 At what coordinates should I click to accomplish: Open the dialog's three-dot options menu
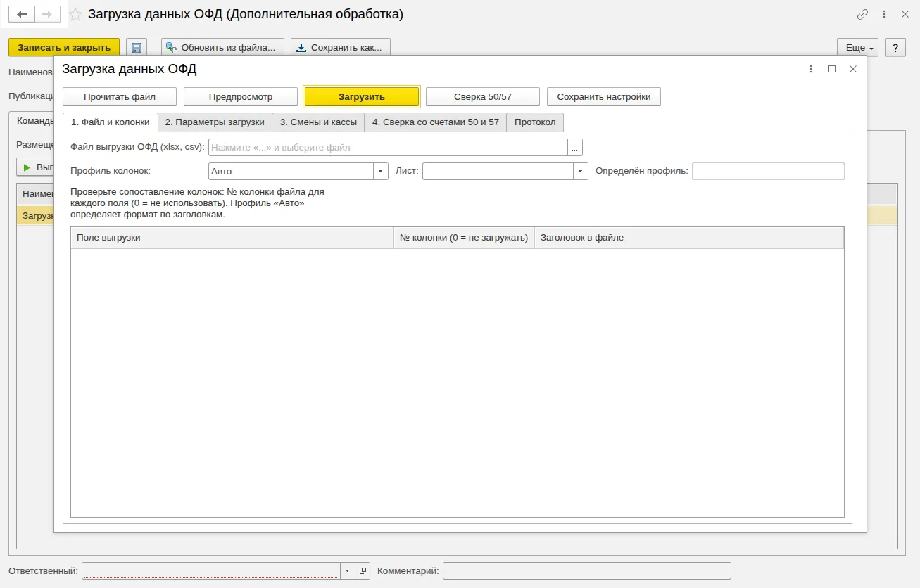click(x=811, y=69)
